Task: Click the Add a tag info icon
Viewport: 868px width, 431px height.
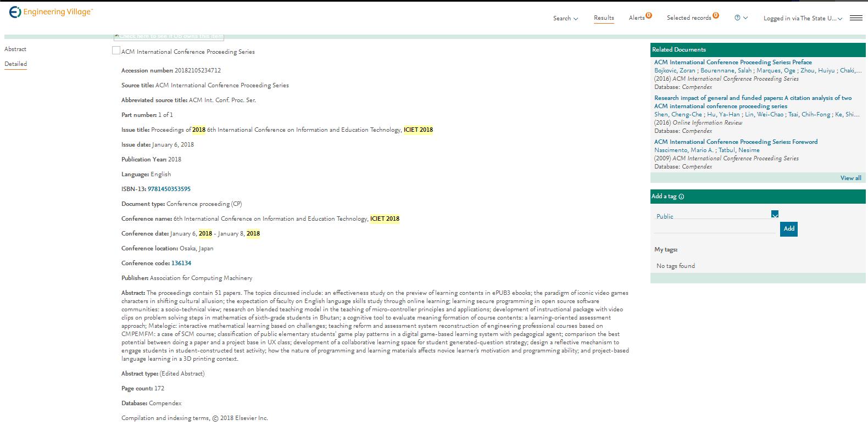Action: [681, 197]
